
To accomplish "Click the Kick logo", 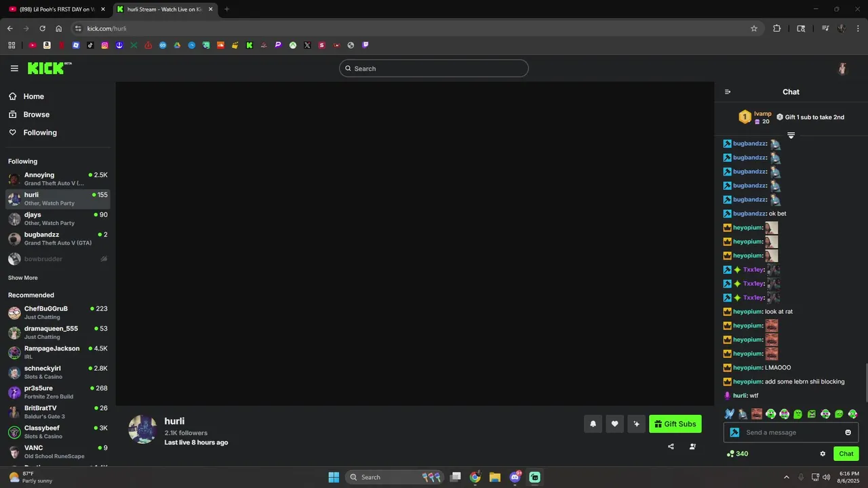I will (50, 68).
